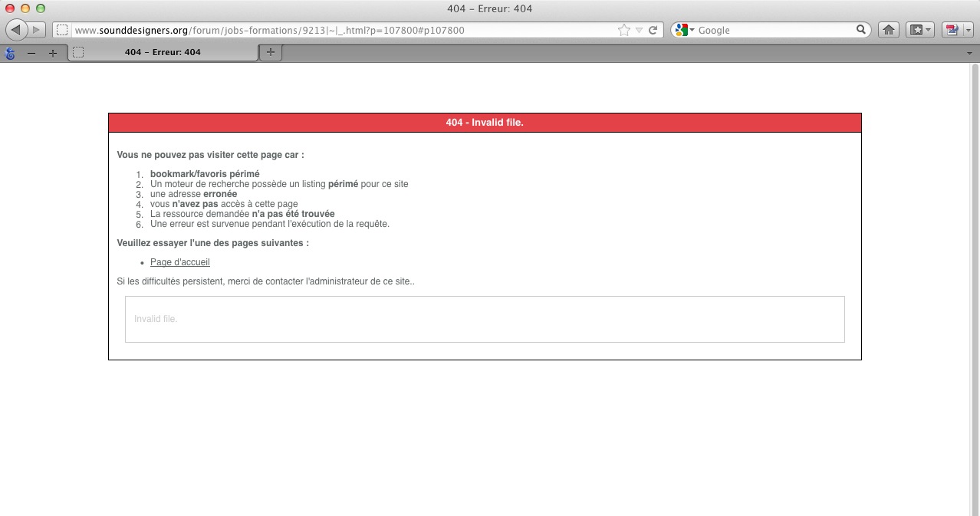
Task: Reload the page with the refresh icon
Action: tap(653, 30)
